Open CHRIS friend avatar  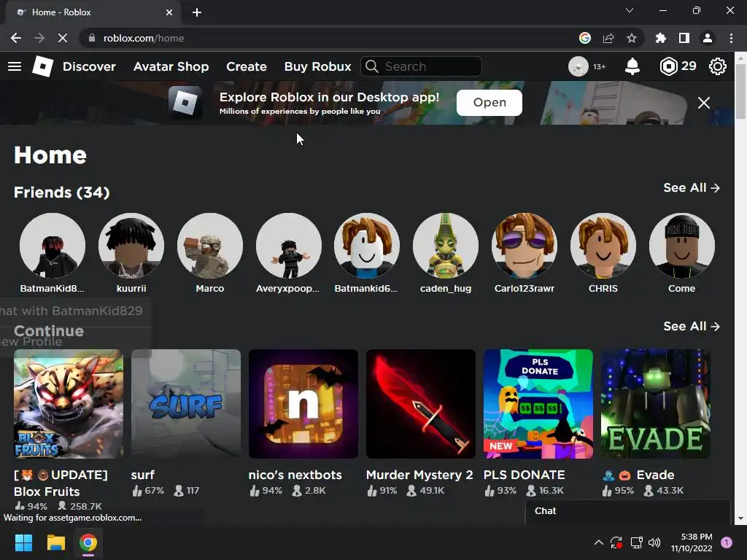603,246
